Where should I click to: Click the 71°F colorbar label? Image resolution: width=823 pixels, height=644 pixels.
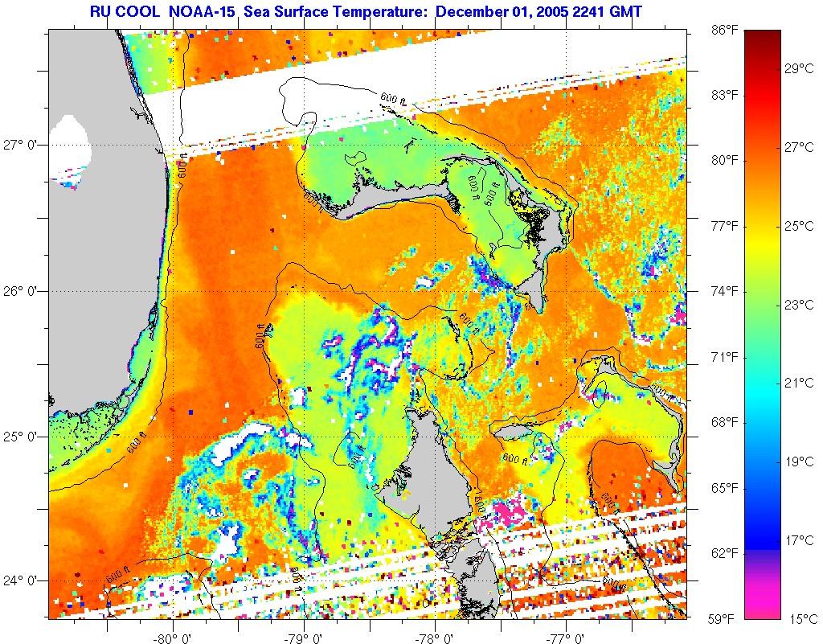click(725, 357)
